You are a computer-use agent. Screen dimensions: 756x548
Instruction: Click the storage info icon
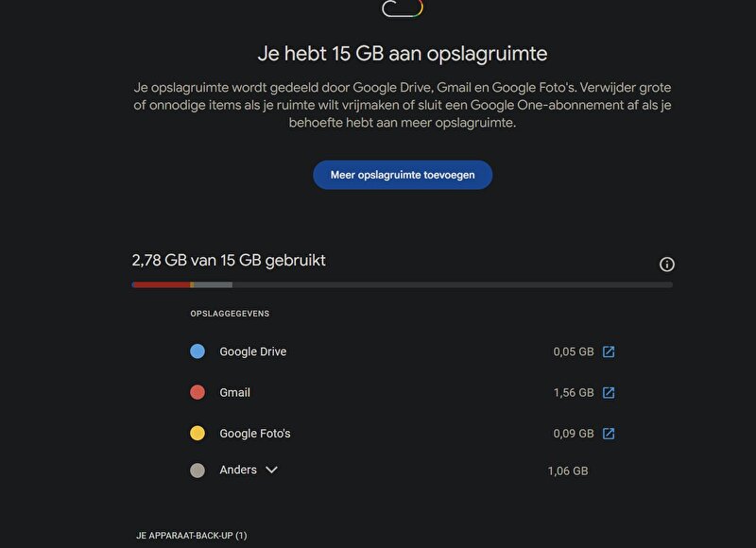click(x=666, y=265)
